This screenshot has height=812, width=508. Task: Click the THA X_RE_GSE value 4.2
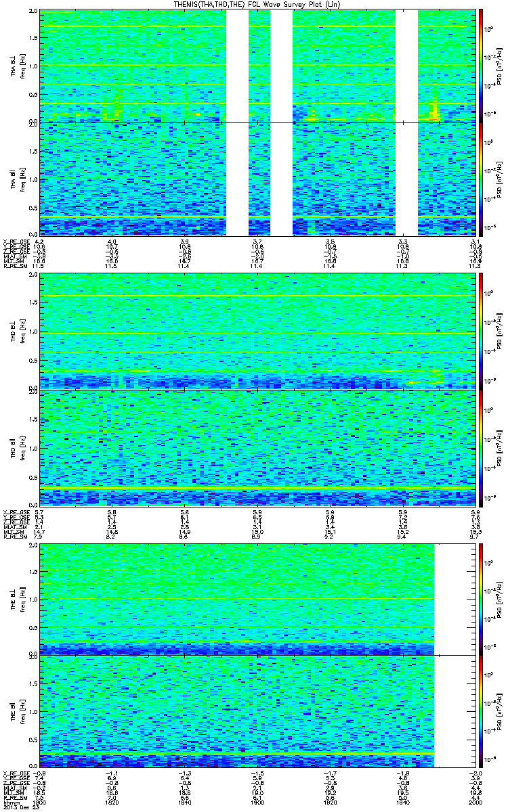click(39, 242)
